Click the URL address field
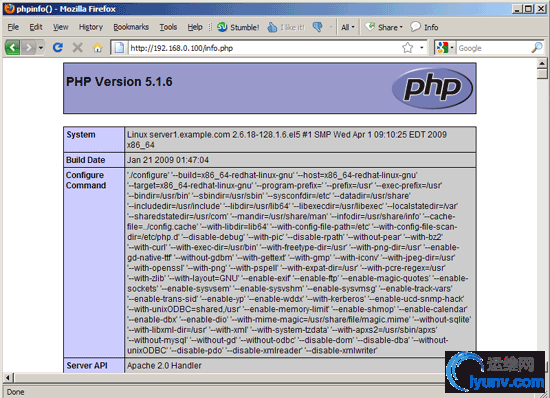 click(x=264, y=48)
